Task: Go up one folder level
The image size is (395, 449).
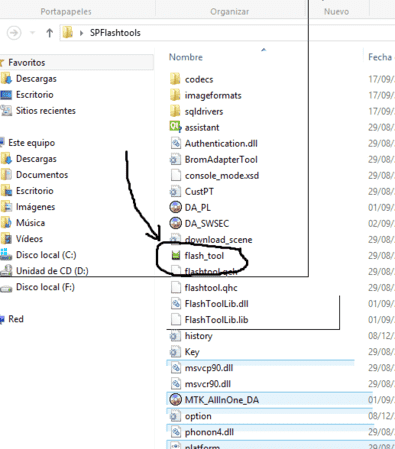Action: (49, 33)
